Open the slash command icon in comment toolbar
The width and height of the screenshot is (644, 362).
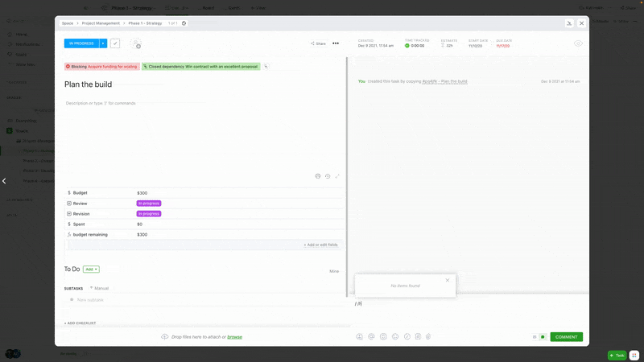tap(407, 336)
